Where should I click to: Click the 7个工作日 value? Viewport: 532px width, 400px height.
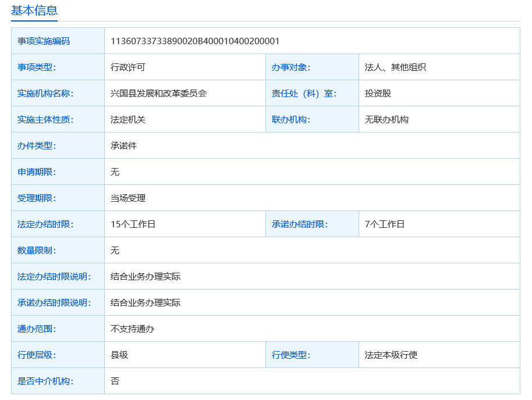coord(384,224)
